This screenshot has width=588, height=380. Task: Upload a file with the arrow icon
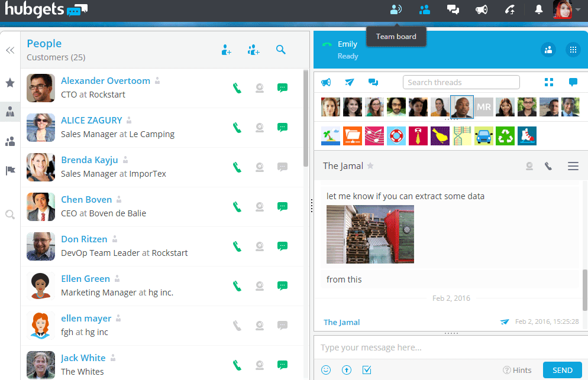pyautogui.click(x=347, y=371)
